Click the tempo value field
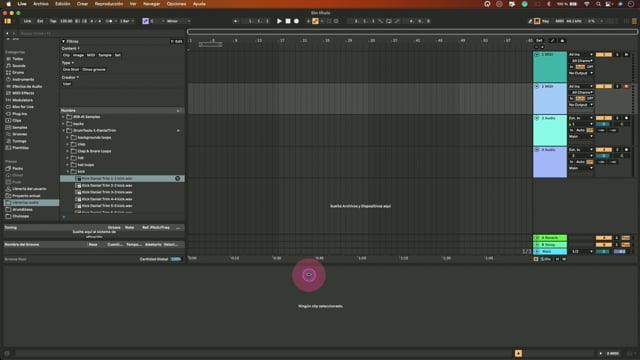The width and height of the screenshot is (640, 360). (x=66, y=21)
